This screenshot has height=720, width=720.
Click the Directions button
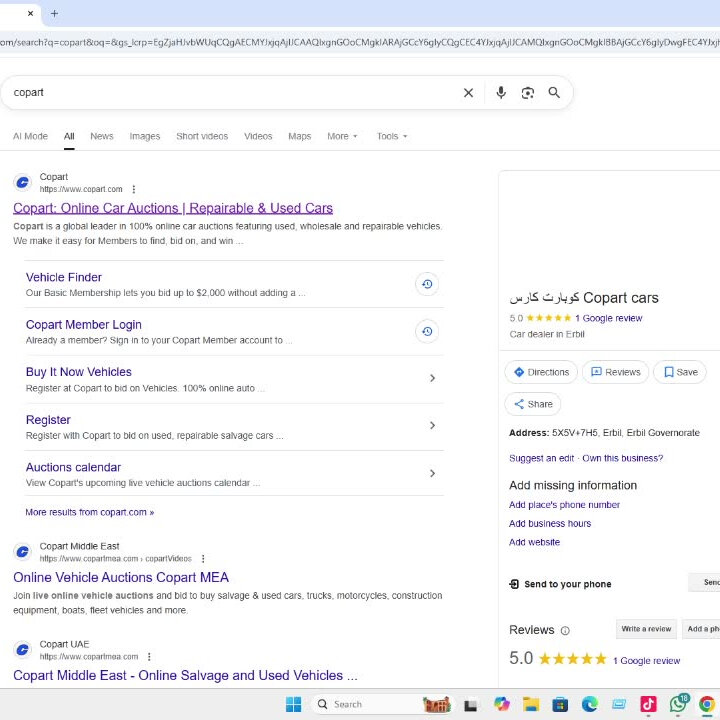tap(541, 372)
